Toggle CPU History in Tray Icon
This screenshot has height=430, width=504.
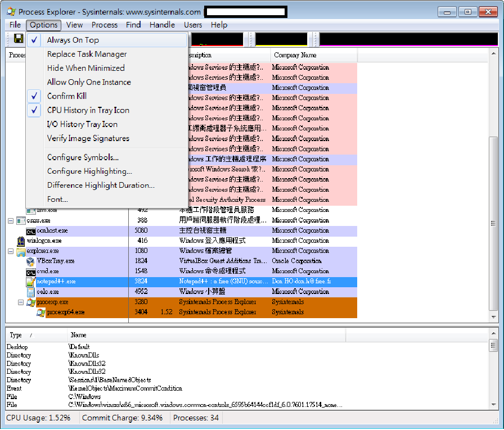coord(107,110)
